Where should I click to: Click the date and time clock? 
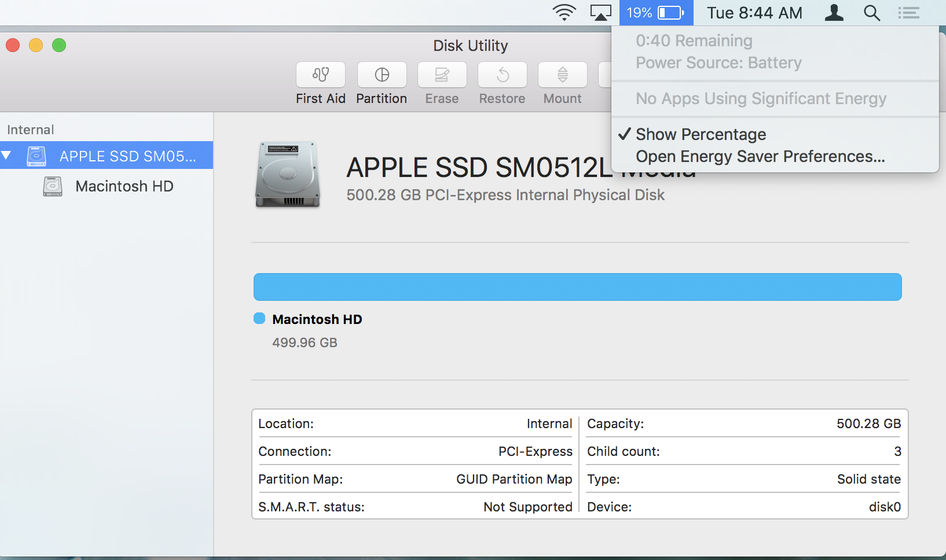click(x=754, y=12)
